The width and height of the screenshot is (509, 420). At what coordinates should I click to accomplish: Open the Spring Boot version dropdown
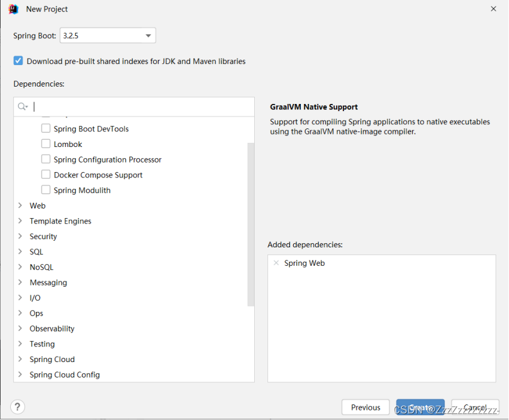[x=108, y=35]
